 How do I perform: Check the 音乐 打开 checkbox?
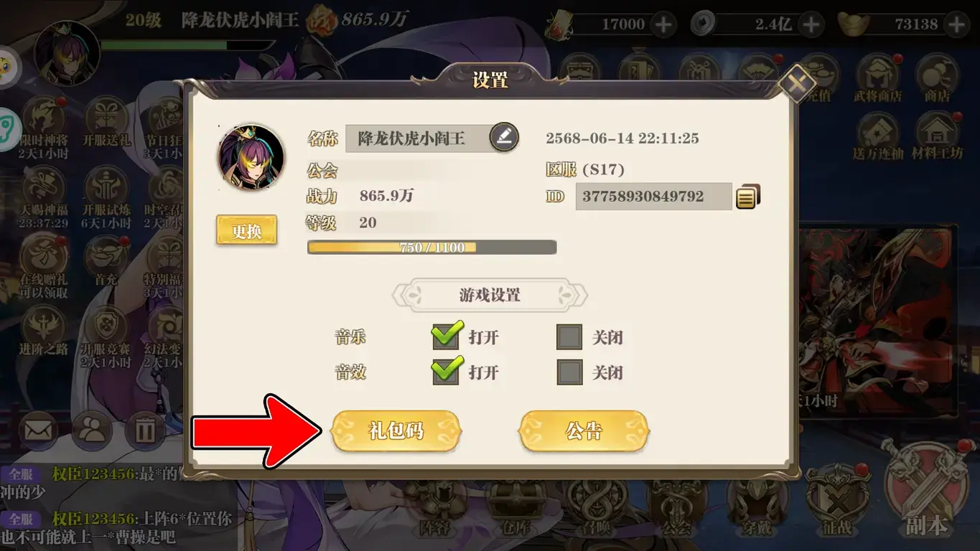pyautogui.click(x=446, y=336)
